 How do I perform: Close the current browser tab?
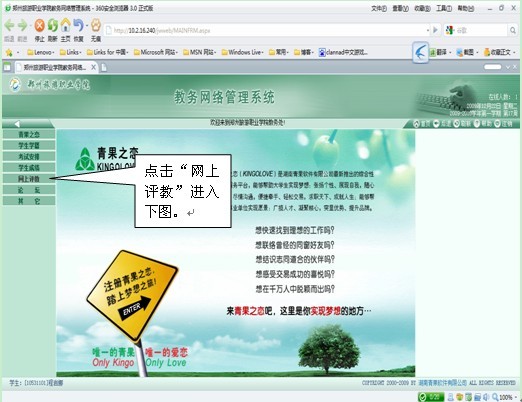click(x=94, y=67)
